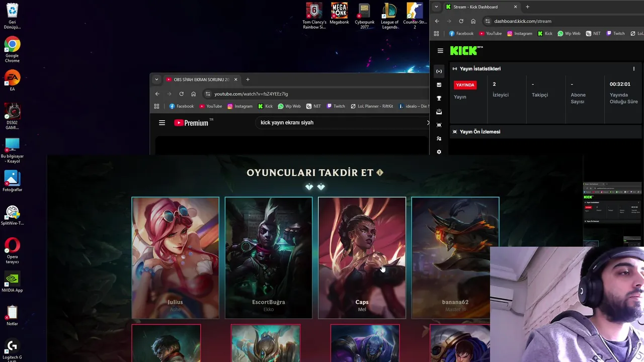The height and width of the screenshot is (362, 644).
Task: Open a new tab in Kick window
Action: coord(527,7)
